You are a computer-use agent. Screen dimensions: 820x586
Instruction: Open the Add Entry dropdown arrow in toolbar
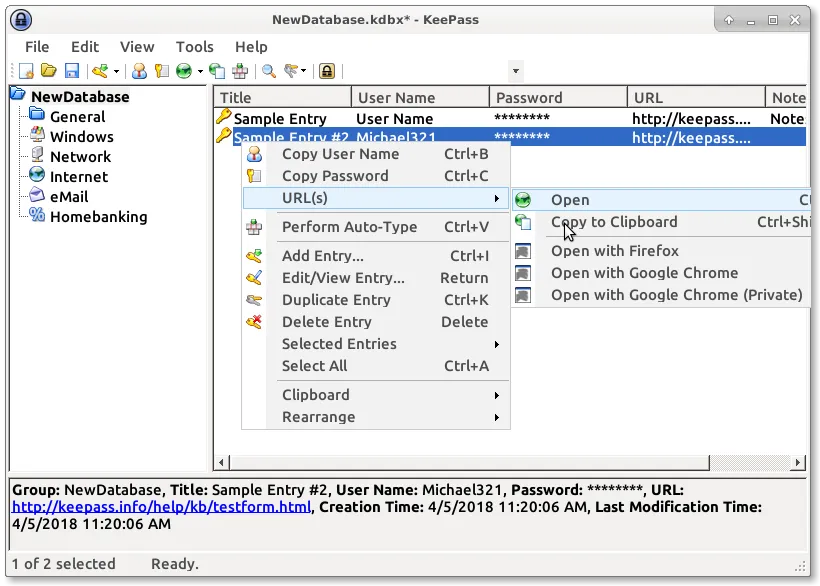tap(116, 71)
